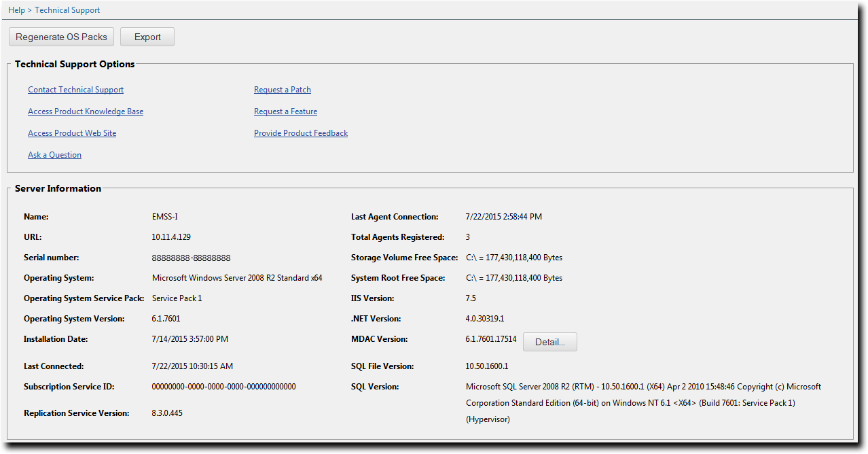This screenshot has height=454, width=868.
Task: Select the URL value 10.11.4.129
Action: [x=171, y=237]
